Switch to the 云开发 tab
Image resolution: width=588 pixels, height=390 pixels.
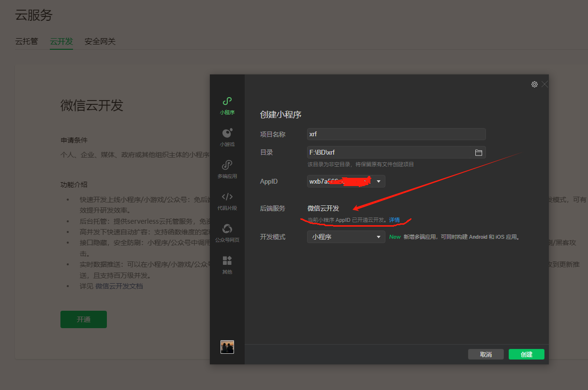click(61, 42)
